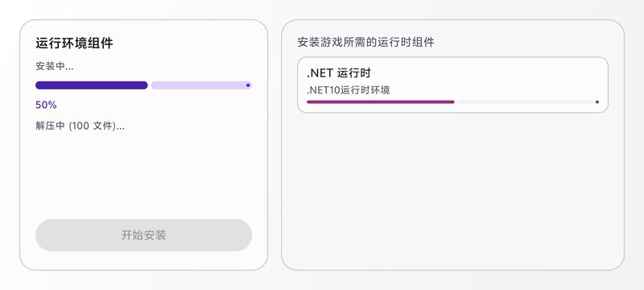Viewport: 644px width, 290px height.
Task: Click the light purple remaining progress segment
Action: point(201,85)
